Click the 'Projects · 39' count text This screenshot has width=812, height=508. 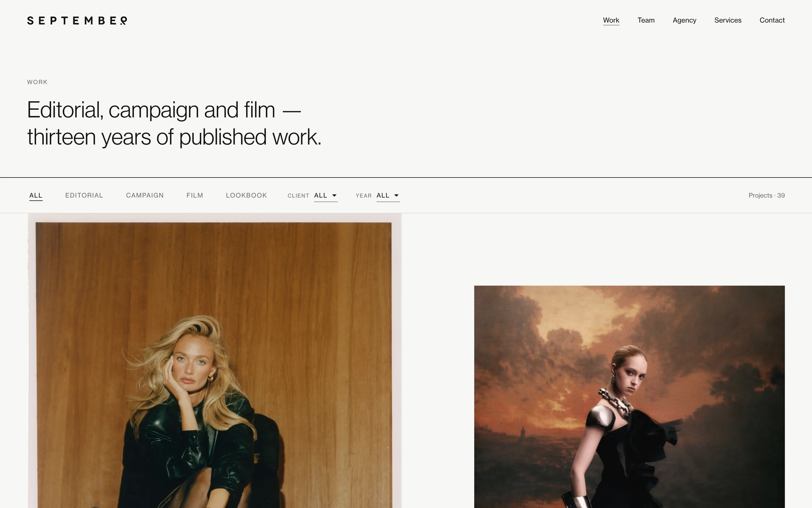click(766, 195)
